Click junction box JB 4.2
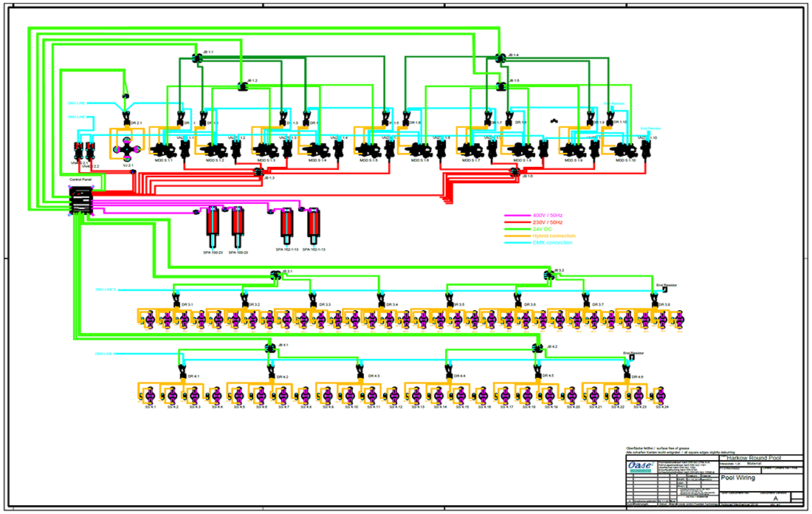 pyautogui.click(x=537, y=349)
